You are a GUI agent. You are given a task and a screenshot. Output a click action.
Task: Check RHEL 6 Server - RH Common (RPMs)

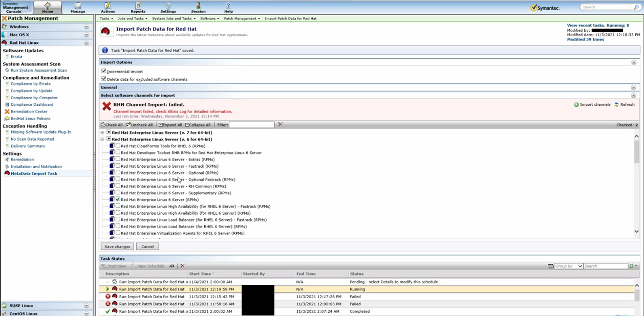(x=118, y=186)
